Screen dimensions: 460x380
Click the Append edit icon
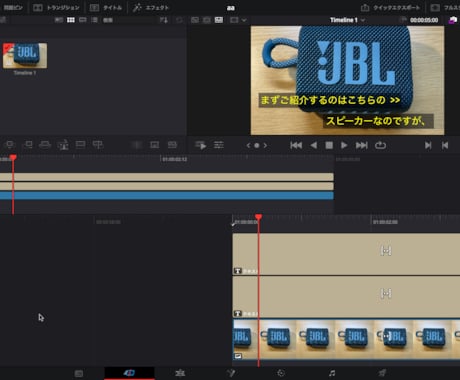coord(28,145)
